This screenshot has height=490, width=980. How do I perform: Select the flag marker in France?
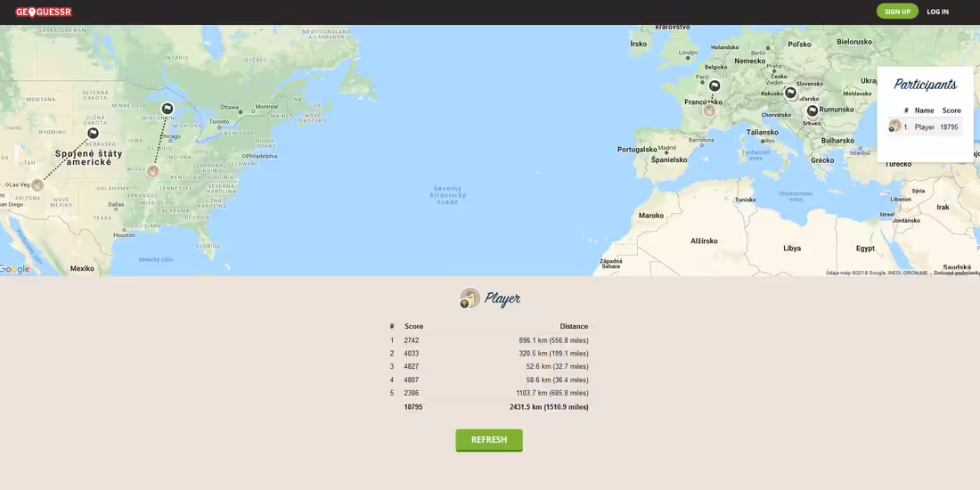coord(715,86)
